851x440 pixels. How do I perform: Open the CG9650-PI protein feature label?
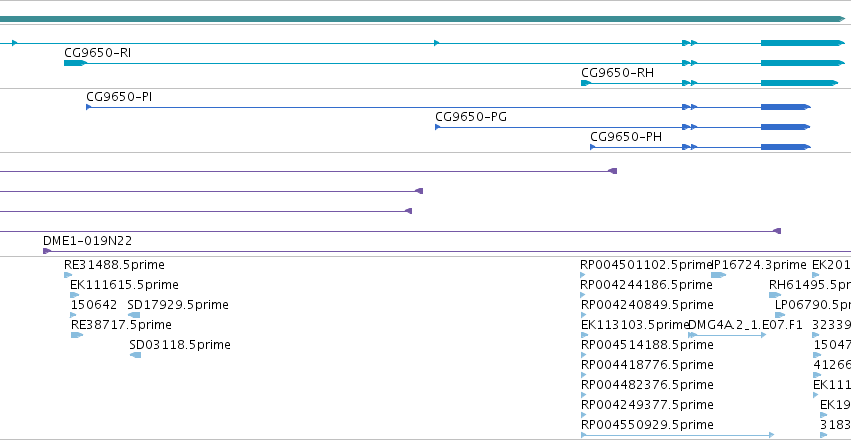[x=119, y=97]
